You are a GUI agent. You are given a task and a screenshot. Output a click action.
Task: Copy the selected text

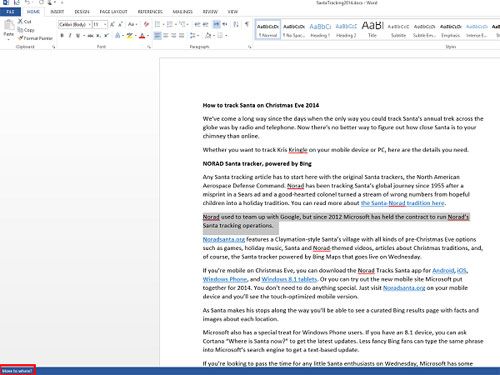pos(26,30)
